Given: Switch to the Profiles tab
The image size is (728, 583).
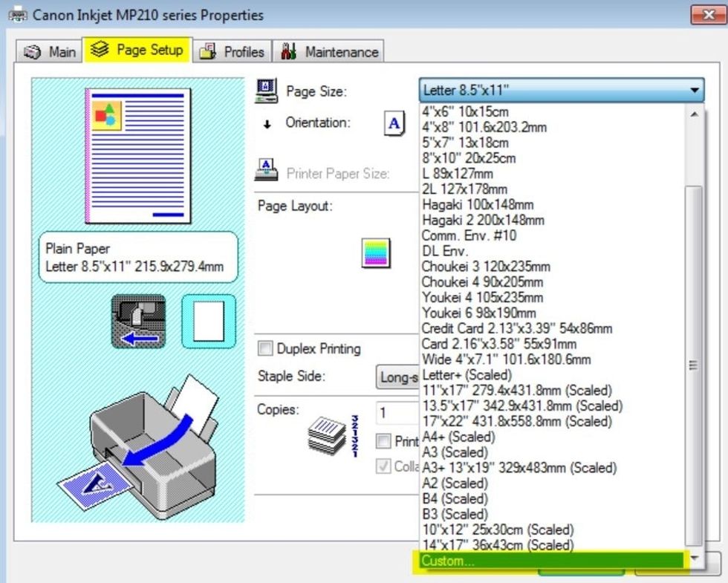Looking at the screenshot, I should (x=233, y=52).
